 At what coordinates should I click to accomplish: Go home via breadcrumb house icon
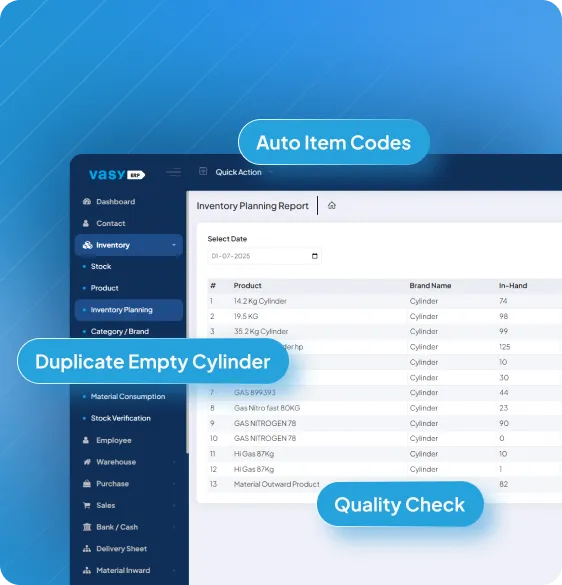click(x=332, y=205)
